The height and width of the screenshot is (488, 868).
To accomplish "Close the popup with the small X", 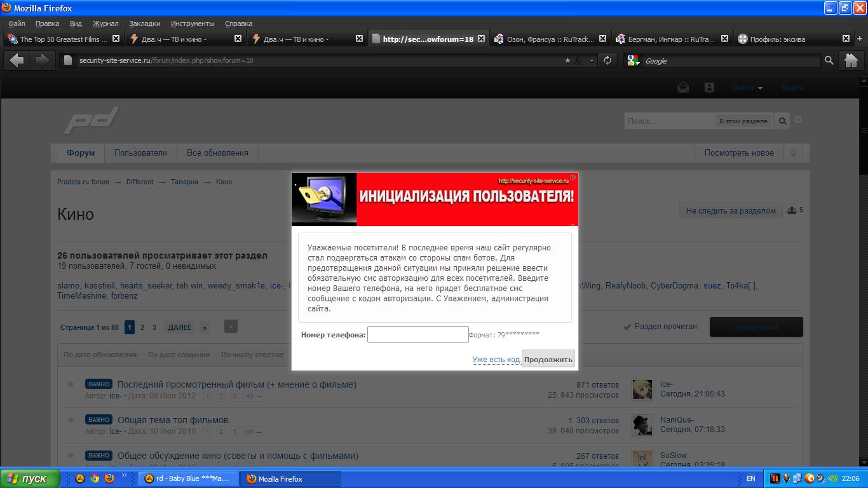I will (573, 177).
